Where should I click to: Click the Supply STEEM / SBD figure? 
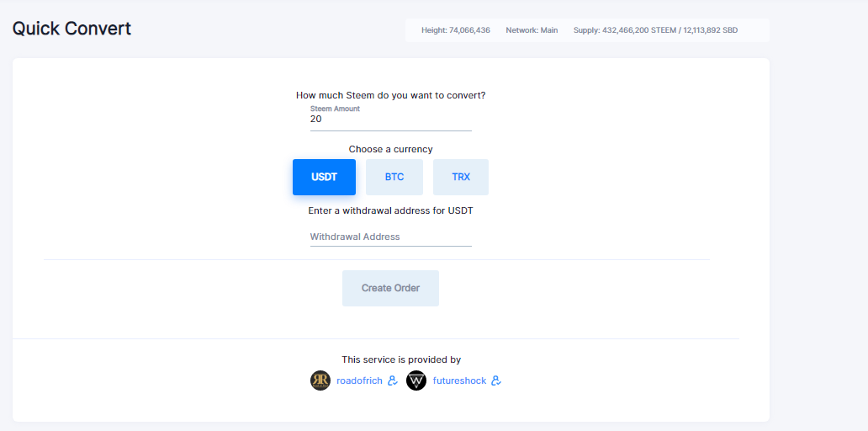click(x=655, y=30)
